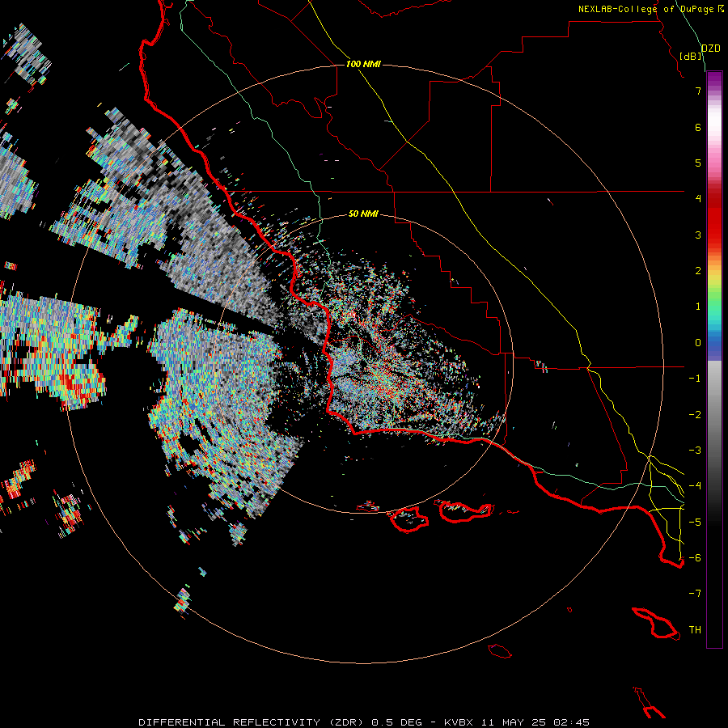Click the TH threshold label on scale

click(695, 630)
